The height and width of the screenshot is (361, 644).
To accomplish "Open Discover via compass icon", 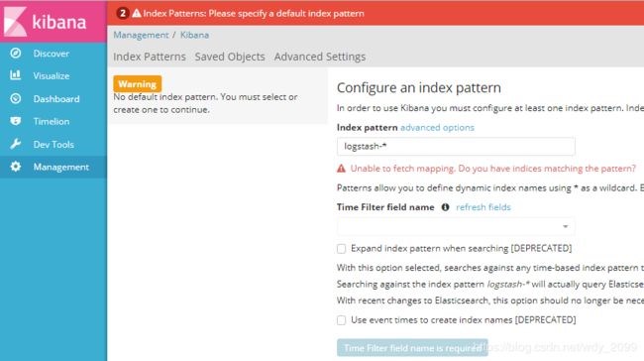I will (16, 53).
